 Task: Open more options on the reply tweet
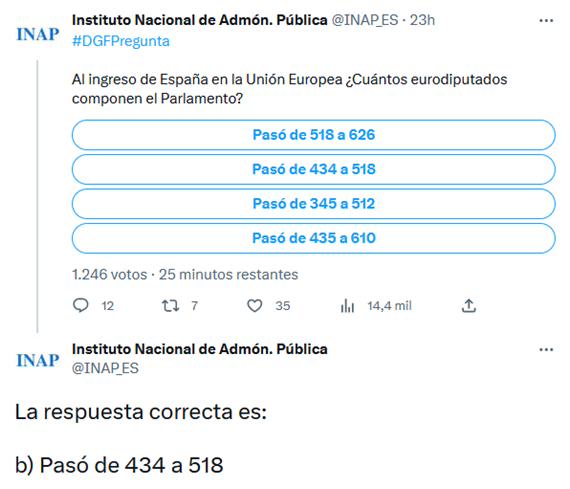pyautogui.click(x=546, y=350)
